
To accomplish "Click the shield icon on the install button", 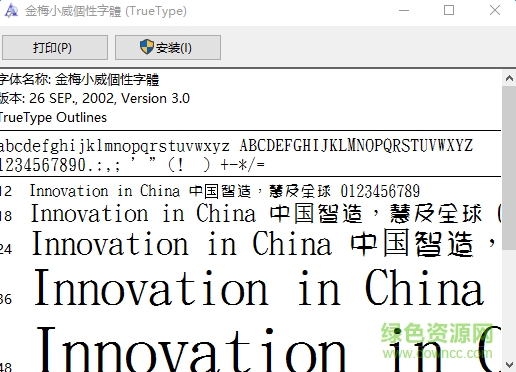I will [147, 47].
